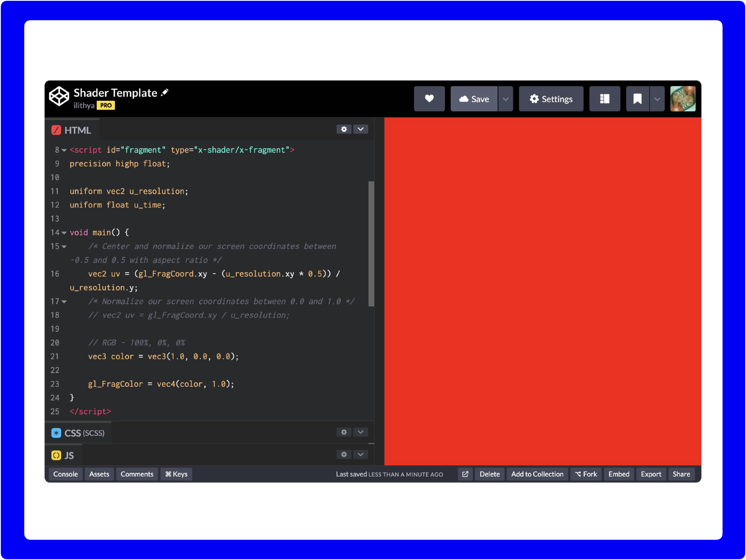Click the HTML editor vertical scrollbar
This screenshot has width=746, height=560.
coord(371,244)
